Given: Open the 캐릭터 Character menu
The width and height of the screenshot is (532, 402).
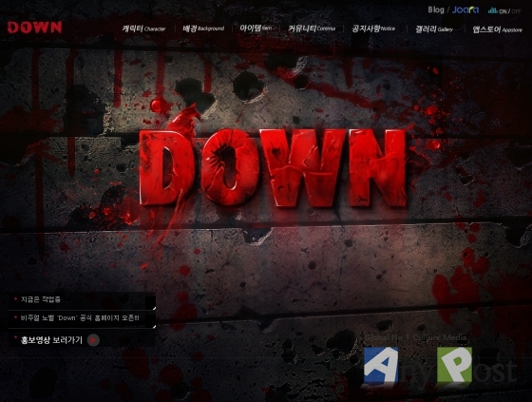Looking at the screenshot, I should [143, 29].
